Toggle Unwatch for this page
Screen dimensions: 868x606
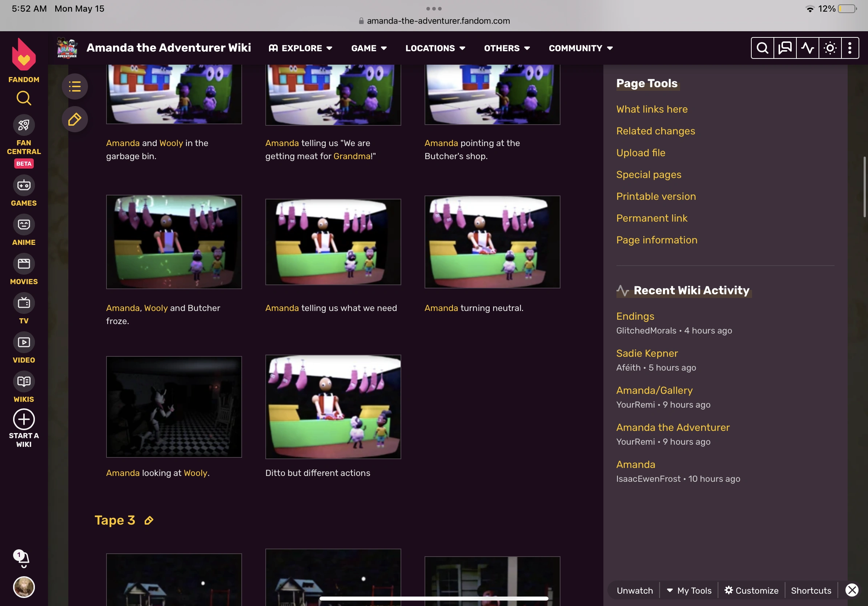tap(635, 590)
